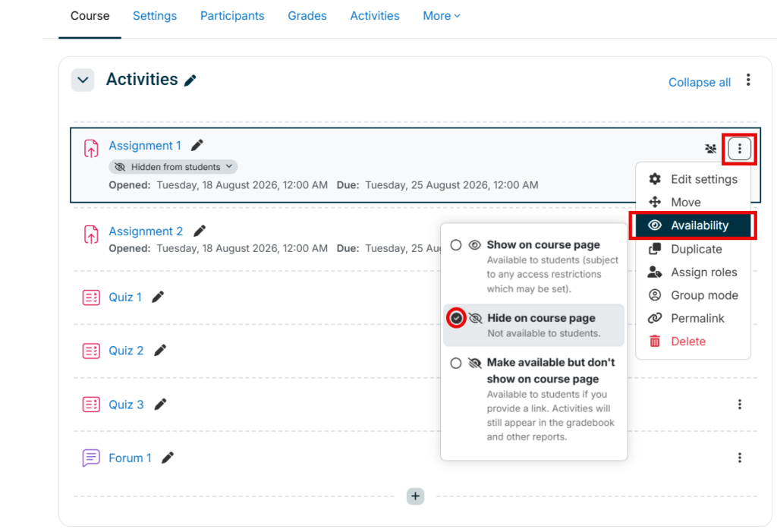This screenshot has height=532, width=777.
Task: Open the Quiz 3 three-dot actions menu
Action: [x=739, y=405]
